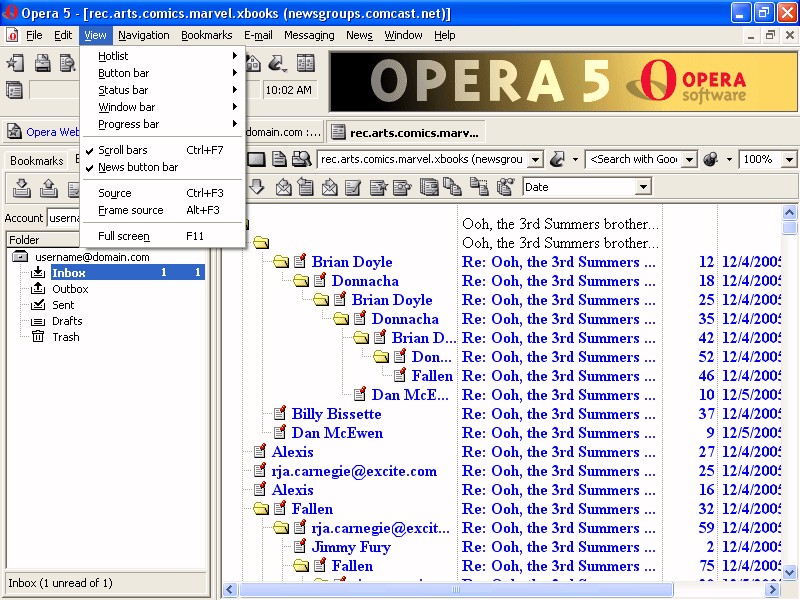Expand the Window bar submenu
The width and height of the screenshot is (800, 600).
tap(163, 107)
